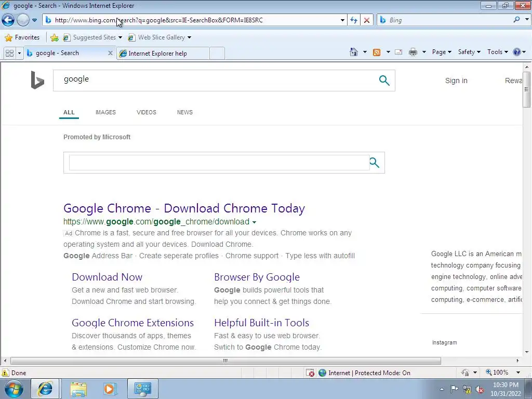Image resolution: width=532 pixels, height=399 pixels.
Task: Click the popup blocked status icon
Action: tap(310, 373)
